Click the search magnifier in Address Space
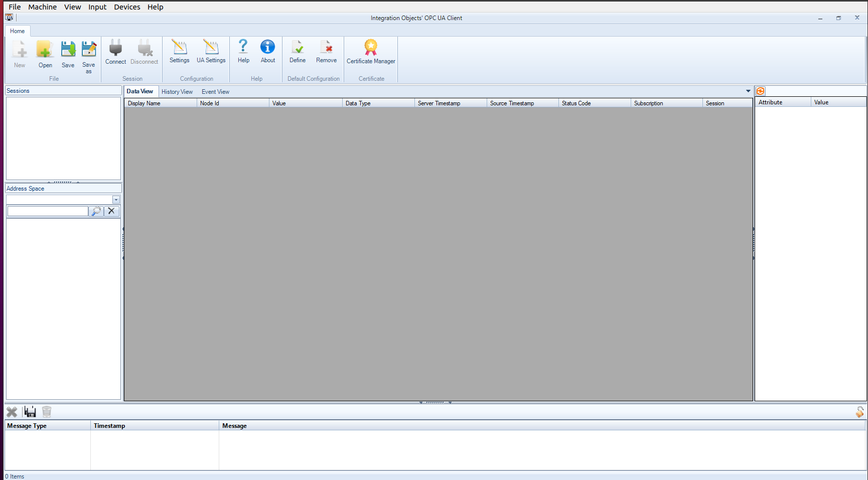868x480 pixels. coord(96,211)
